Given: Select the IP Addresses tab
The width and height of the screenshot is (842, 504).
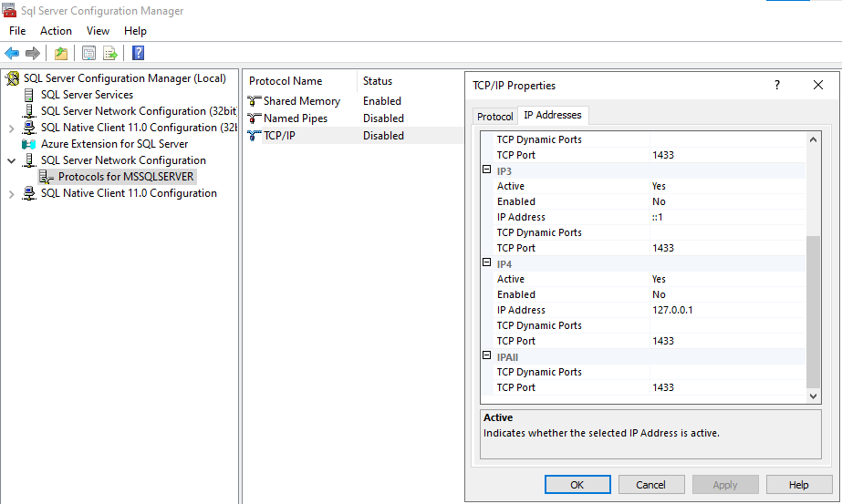Looking at the screenshot, I should tap(553, 115).
